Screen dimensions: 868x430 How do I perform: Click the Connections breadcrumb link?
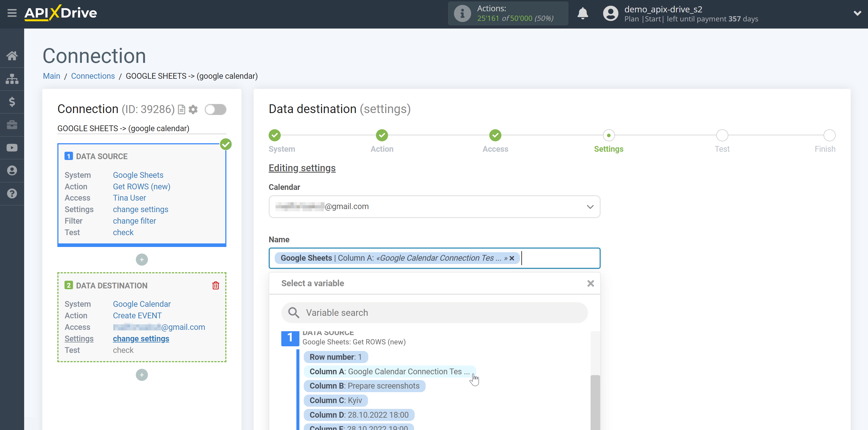[93, 76]
